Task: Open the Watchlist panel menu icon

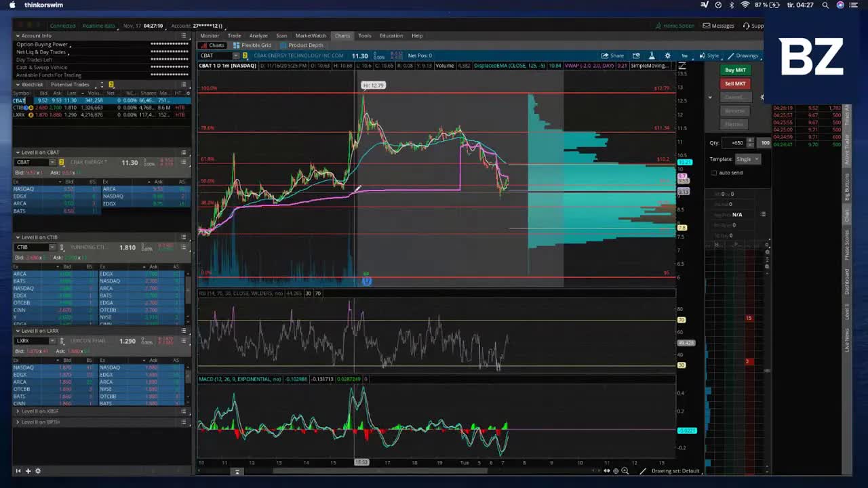Action: (184, 85)
